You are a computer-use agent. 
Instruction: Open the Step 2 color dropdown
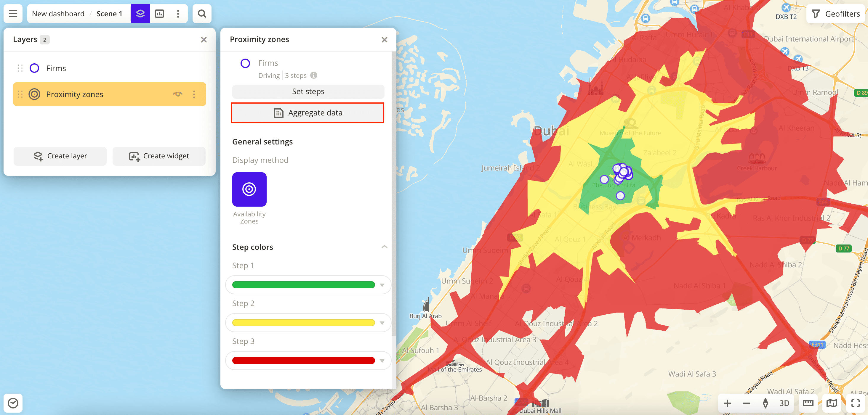tap(382, 323)
